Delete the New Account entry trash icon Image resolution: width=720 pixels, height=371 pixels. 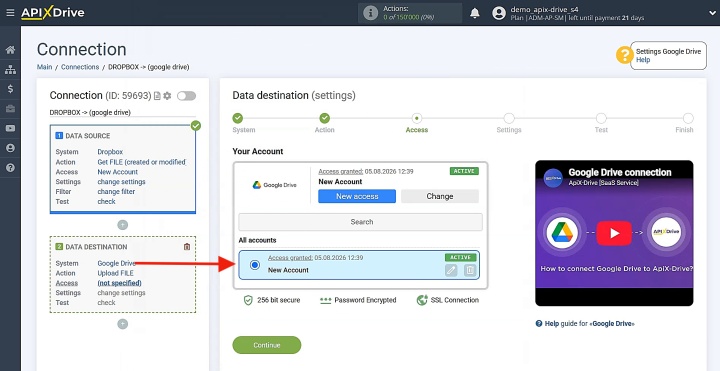[470, 270]
